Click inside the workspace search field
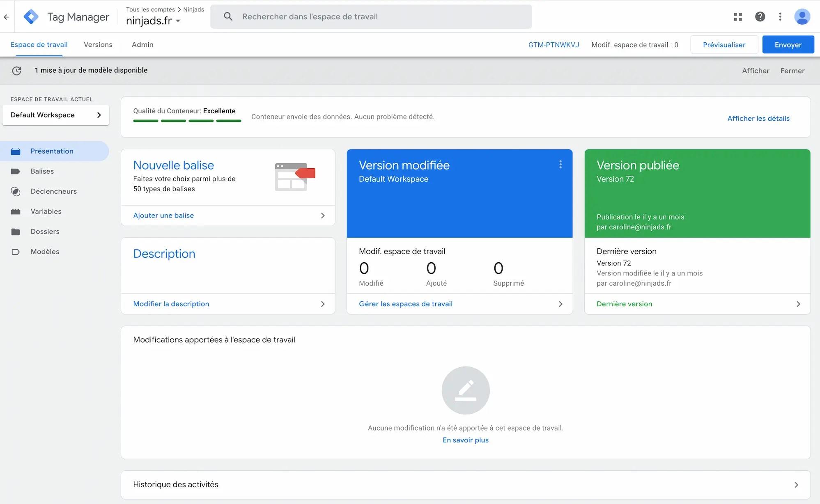 click(x=370, y=16)
